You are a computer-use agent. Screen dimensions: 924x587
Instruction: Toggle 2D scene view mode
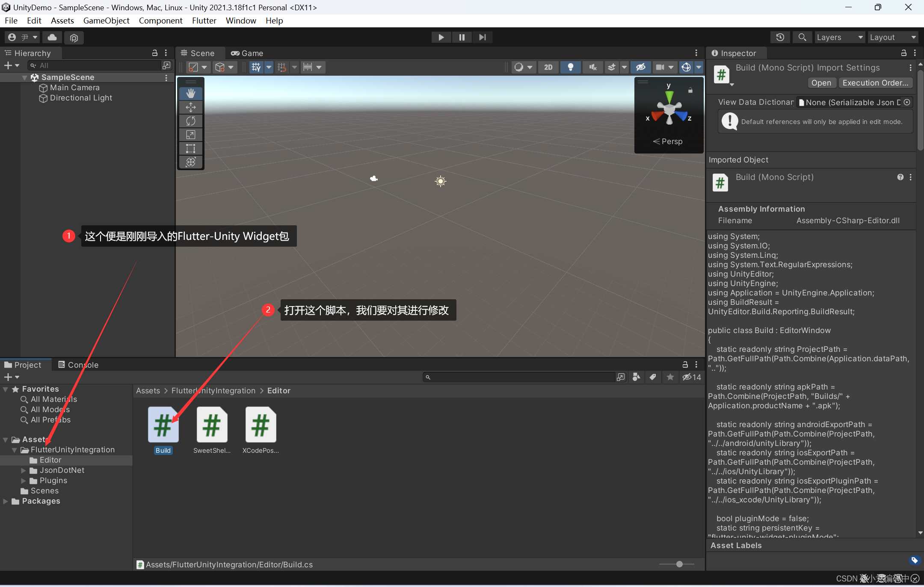tap(548, 67)
